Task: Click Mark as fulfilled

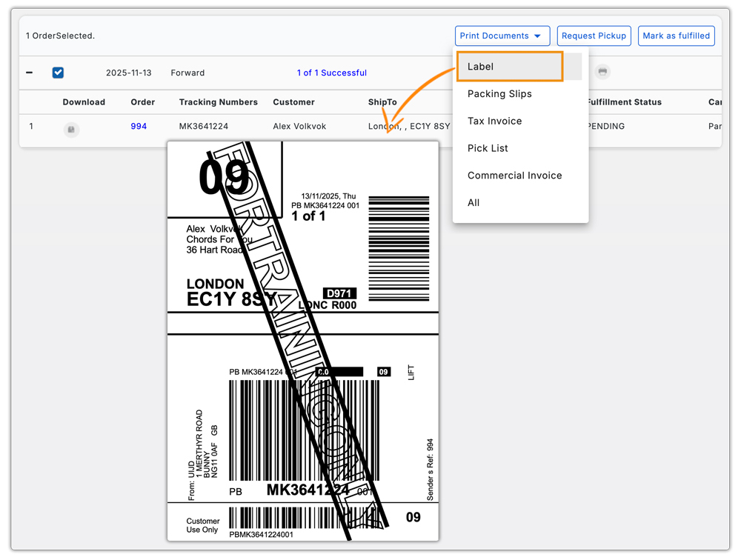Action: tap(676, 36)
